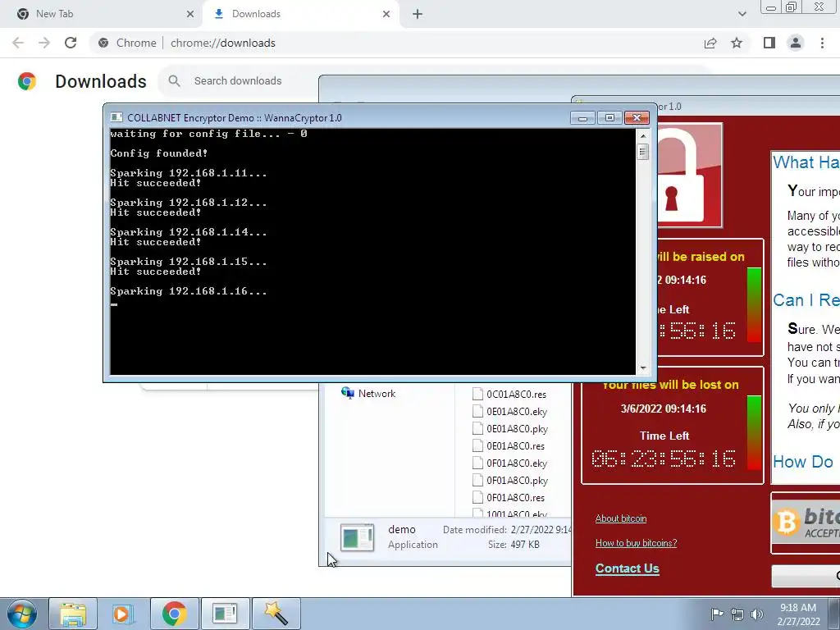Click the Chrome taskbar icon

click(174, 614)
